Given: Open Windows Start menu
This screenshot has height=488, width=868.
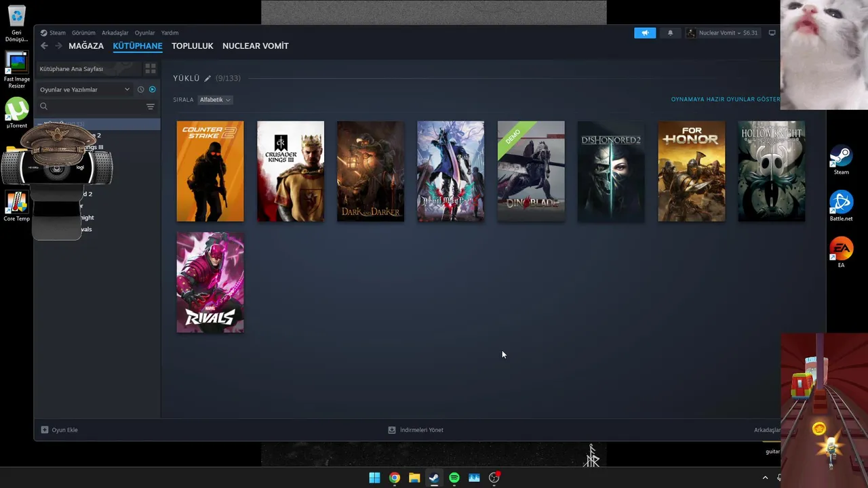Looking at the screenshot, I should [374, 478].
